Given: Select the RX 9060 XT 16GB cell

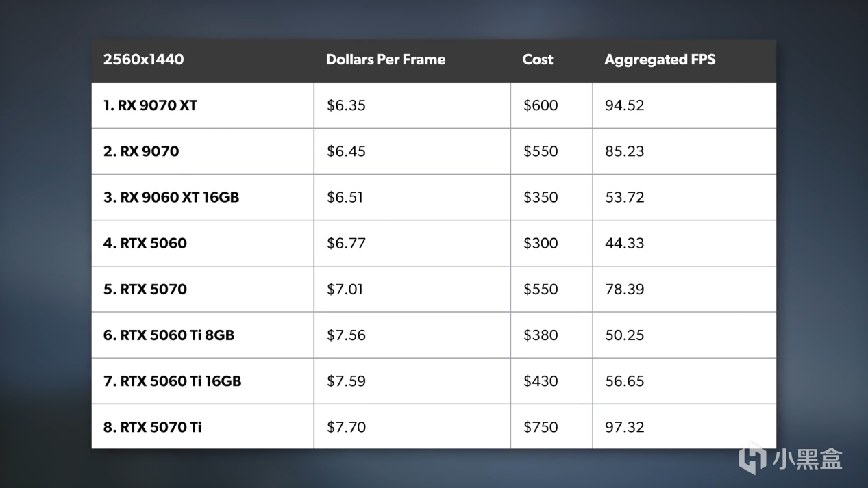Looking at the screenshot, I should click(x=171, y=197).
